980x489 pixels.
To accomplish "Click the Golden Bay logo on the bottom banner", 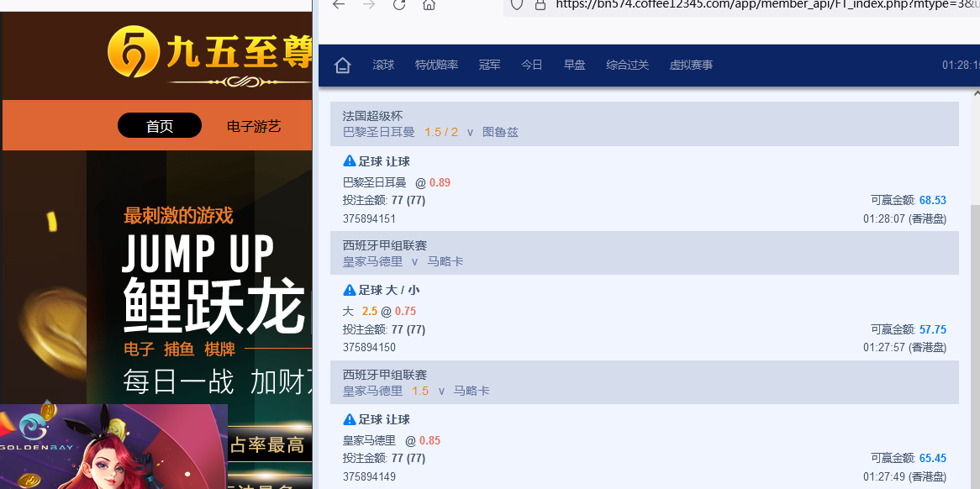I will coord(36,433).
